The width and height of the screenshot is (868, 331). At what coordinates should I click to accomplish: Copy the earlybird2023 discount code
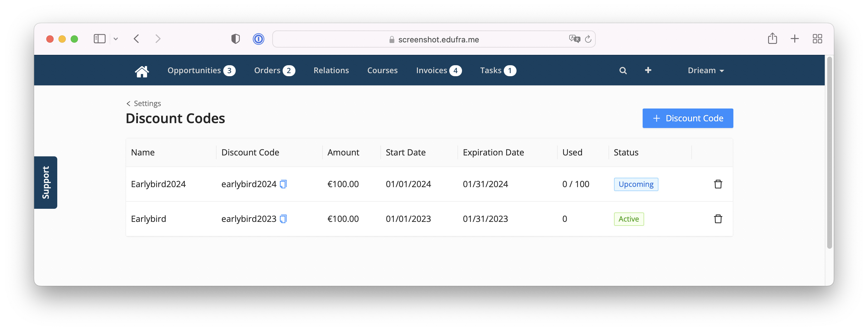click(283, 219)
